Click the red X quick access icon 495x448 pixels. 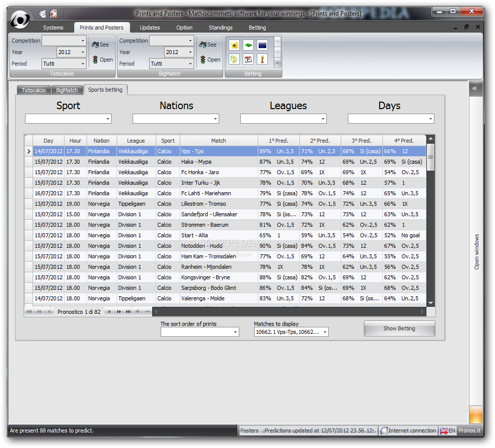pyautogui.click(x=54, y=14)
